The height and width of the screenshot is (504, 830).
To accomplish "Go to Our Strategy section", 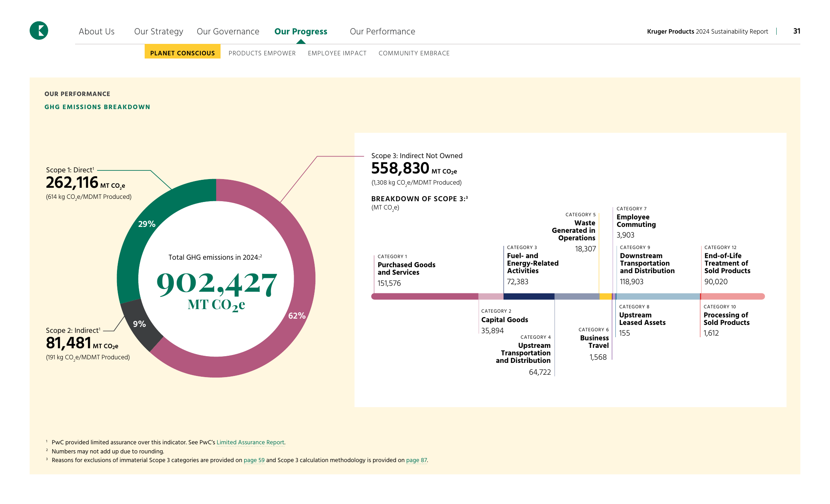I will click(x=158, y=31).
